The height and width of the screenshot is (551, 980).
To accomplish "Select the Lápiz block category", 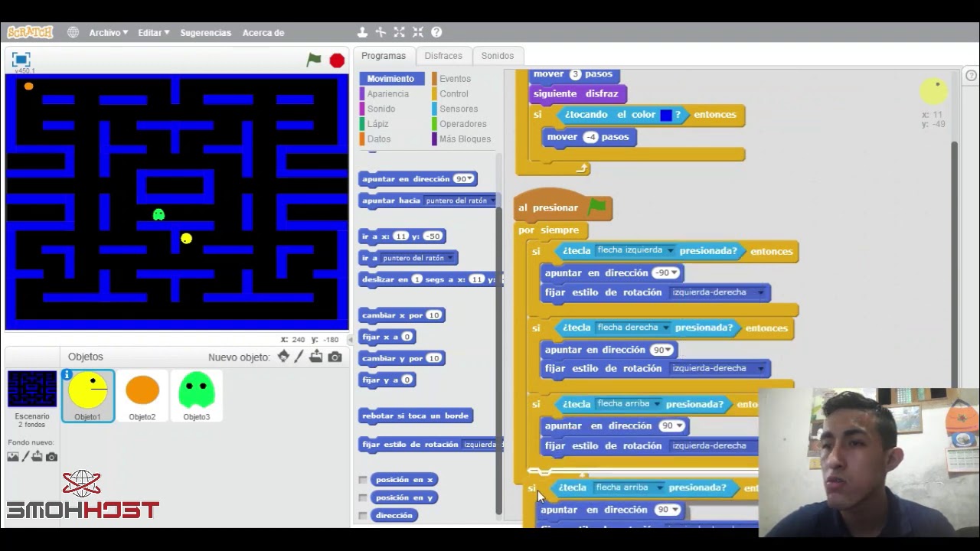I will click(377, 124).
